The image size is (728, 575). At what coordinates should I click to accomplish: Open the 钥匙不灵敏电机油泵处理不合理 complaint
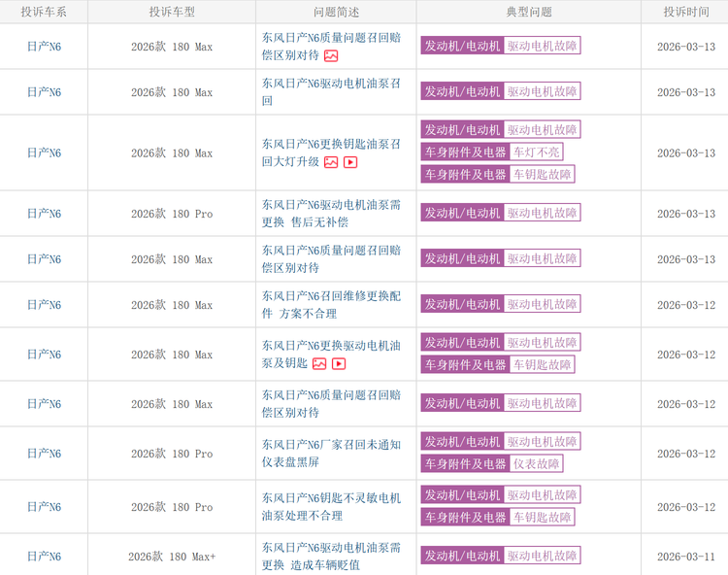[330, 507]
